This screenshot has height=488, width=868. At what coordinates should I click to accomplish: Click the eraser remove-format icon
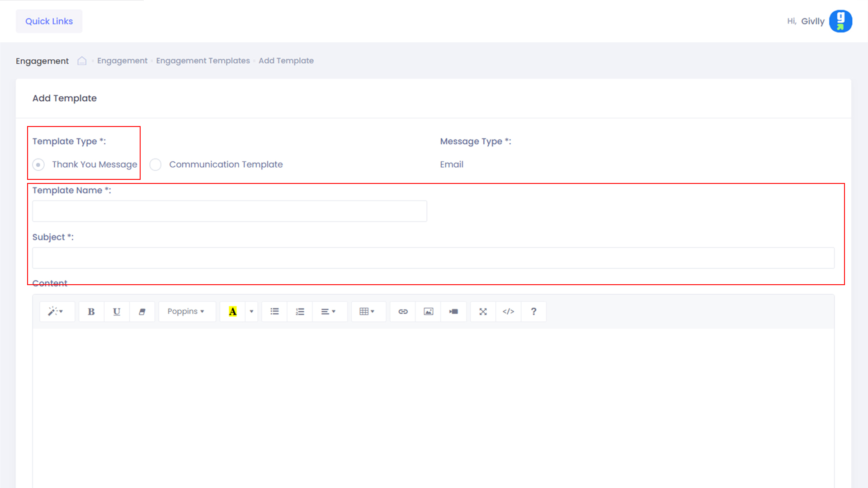pos(142,312)
